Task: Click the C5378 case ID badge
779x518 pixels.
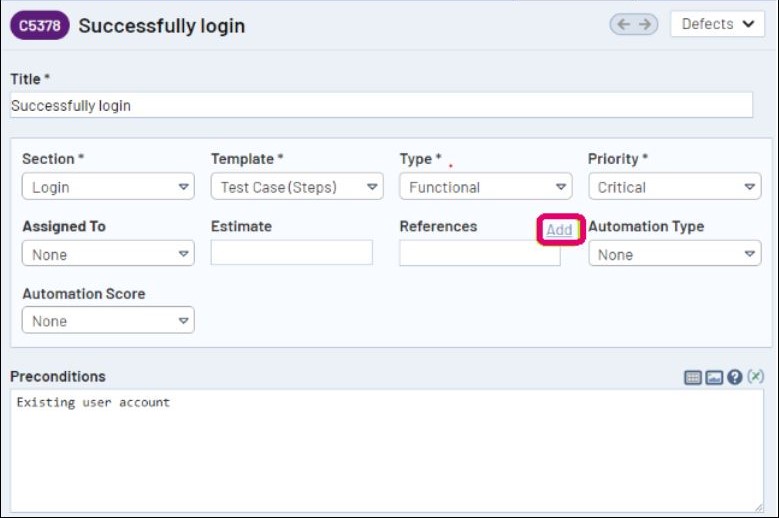Action: click(39, 26)
